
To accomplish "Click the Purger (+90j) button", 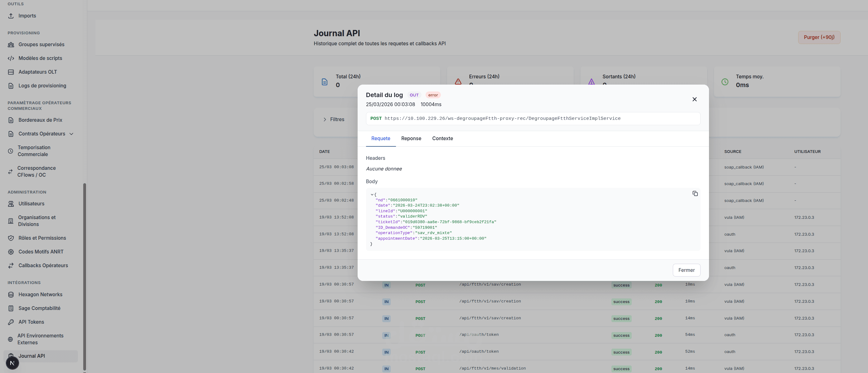I will 819,37.
